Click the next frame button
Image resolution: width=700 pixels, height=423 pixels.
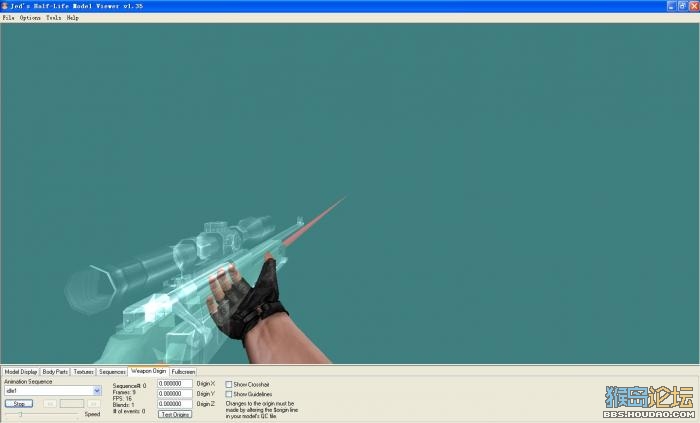click(x=93, y=404)
